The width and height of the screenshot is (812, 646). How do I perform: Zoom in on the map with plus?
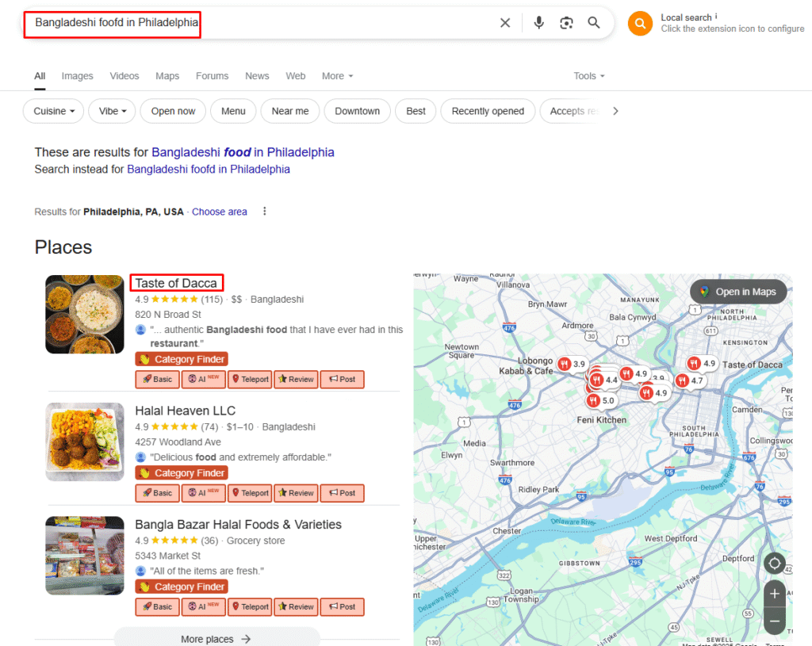point(774,594)
